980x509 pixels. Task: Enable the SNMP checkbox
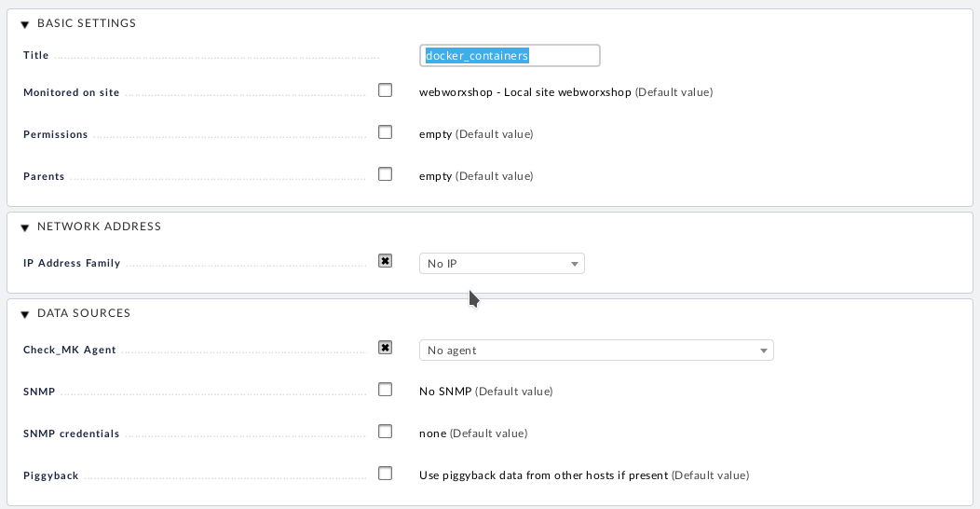point(385,390)
